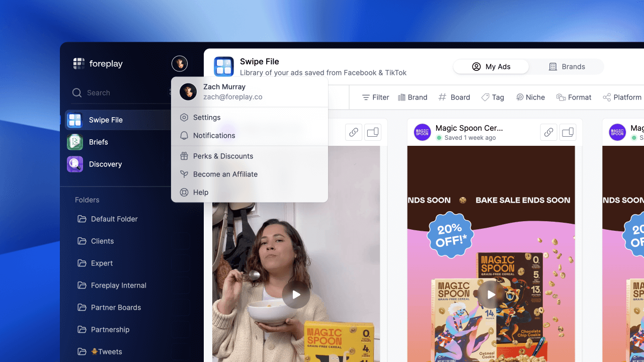Play the Bake Sale Ends Soon video
Image resolution: width=644 pixels, height=362 pixels.
(x=491, y=295)
